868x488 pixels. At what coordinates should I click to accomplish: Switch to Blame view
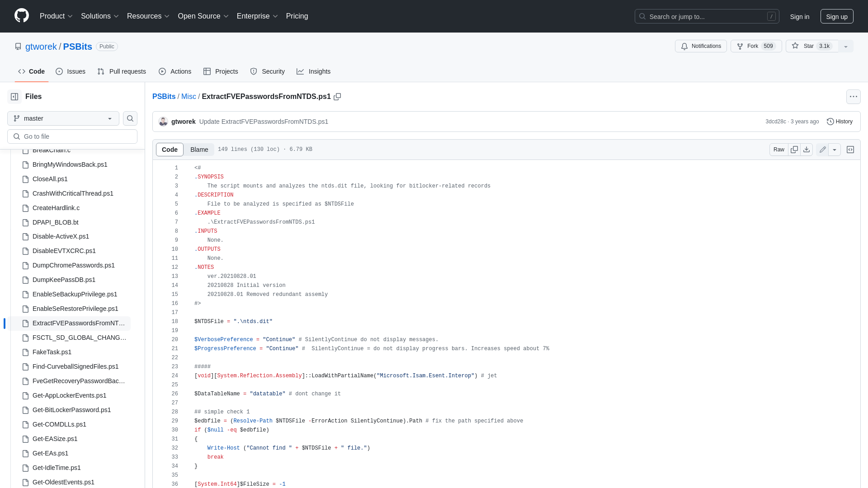point(199,150)
